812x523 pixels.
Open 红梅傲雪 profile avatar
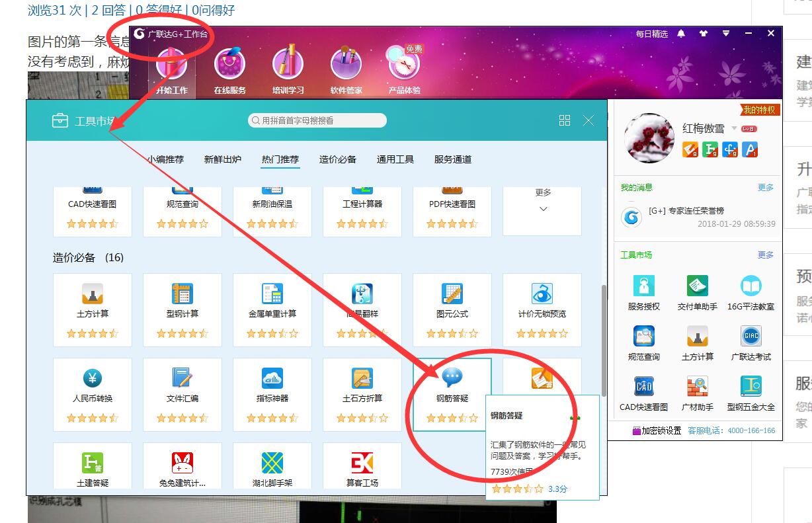click(x=649, y=138)
